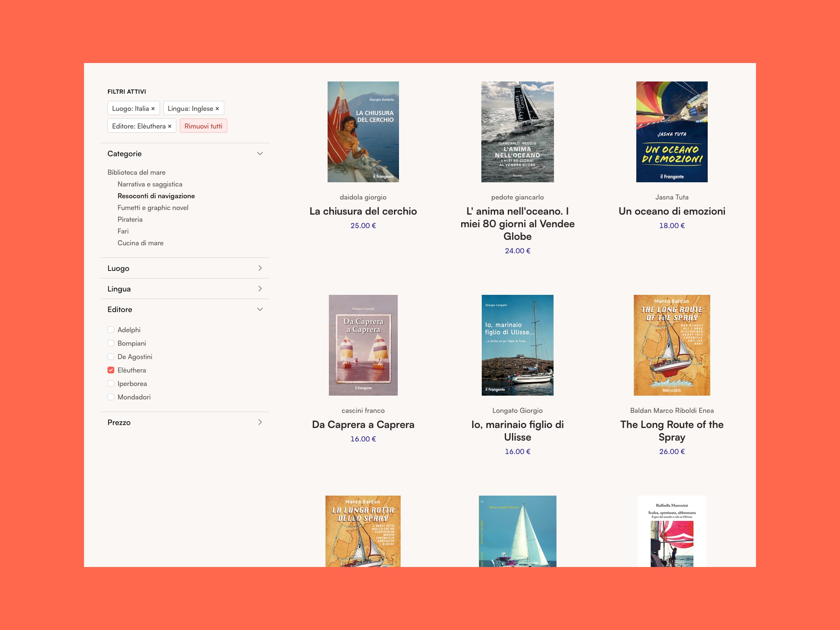Check the Bompiani publisher checkbox
This screenshot has width=840, height=630.
111,343
